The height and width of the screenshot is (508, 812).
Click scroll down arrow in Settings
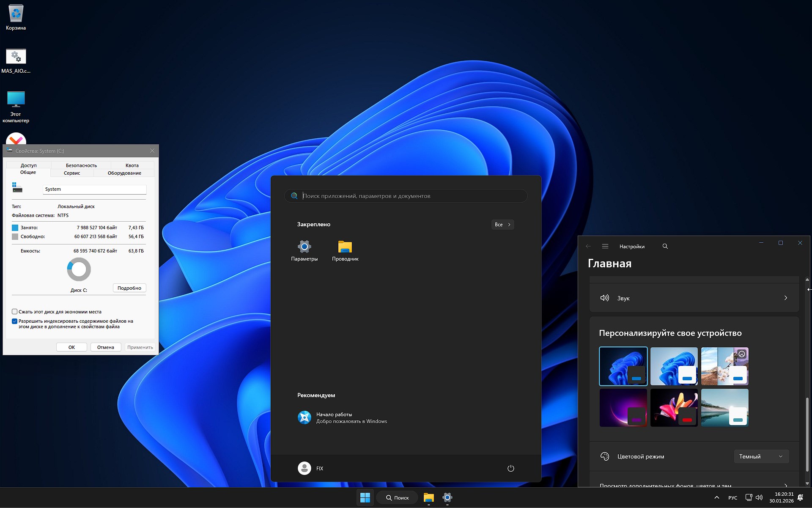[807, 483]
